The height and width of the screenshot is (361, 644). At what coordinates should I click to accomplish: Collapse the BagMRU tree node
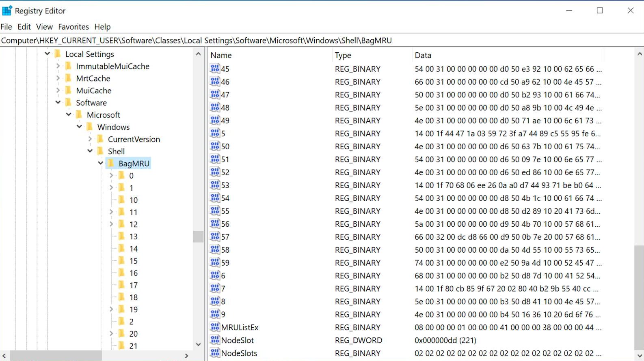(101, 163)
